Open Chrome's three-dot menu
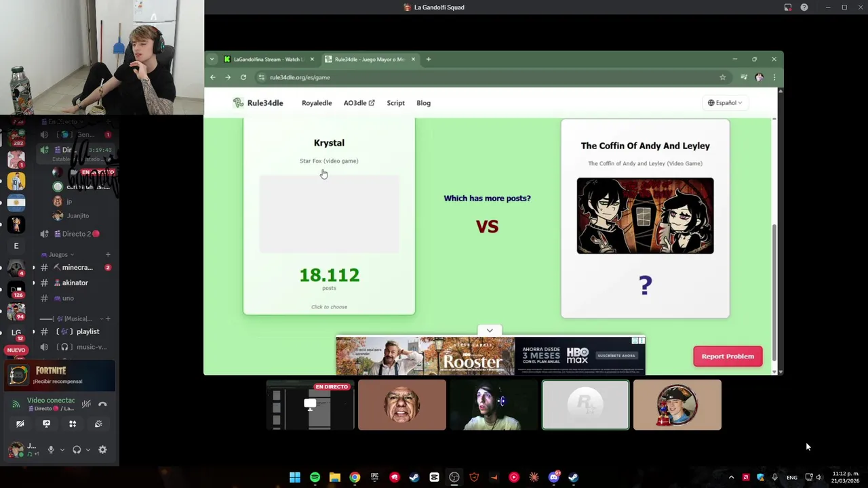The image size is (868, 488). pos(774,77)
